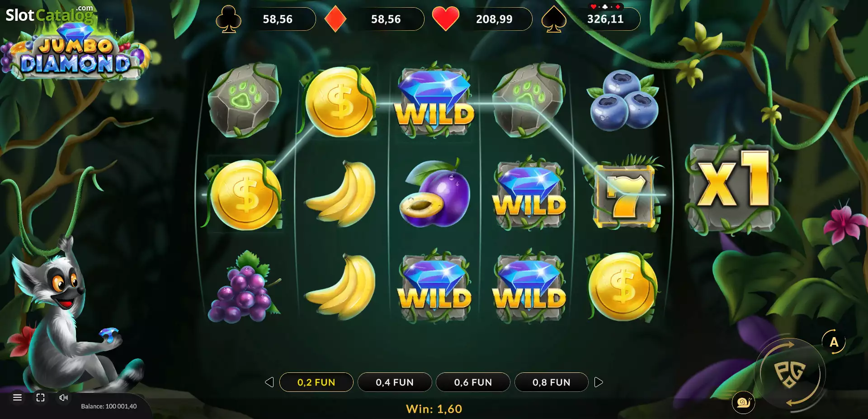Choose the 0,6 FUN bet
Screen dimensions: 868x419
(473, 382)
